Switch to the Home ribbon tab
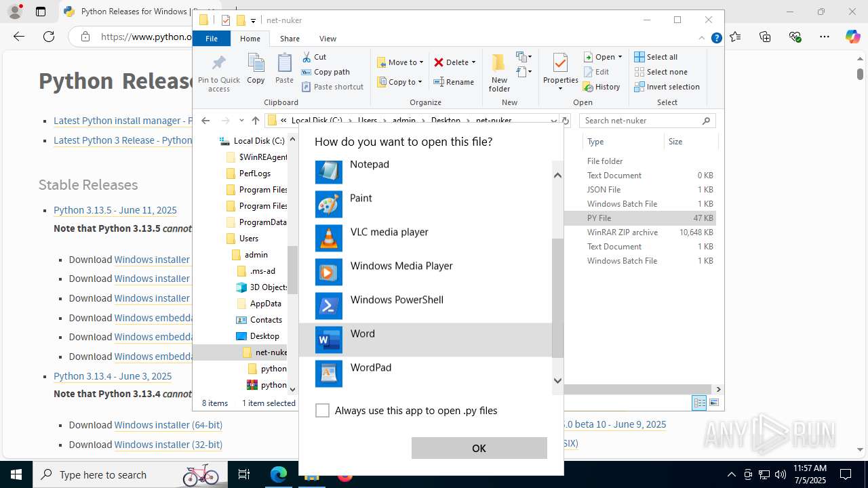 pyautogui.click(x=250, y=39)
